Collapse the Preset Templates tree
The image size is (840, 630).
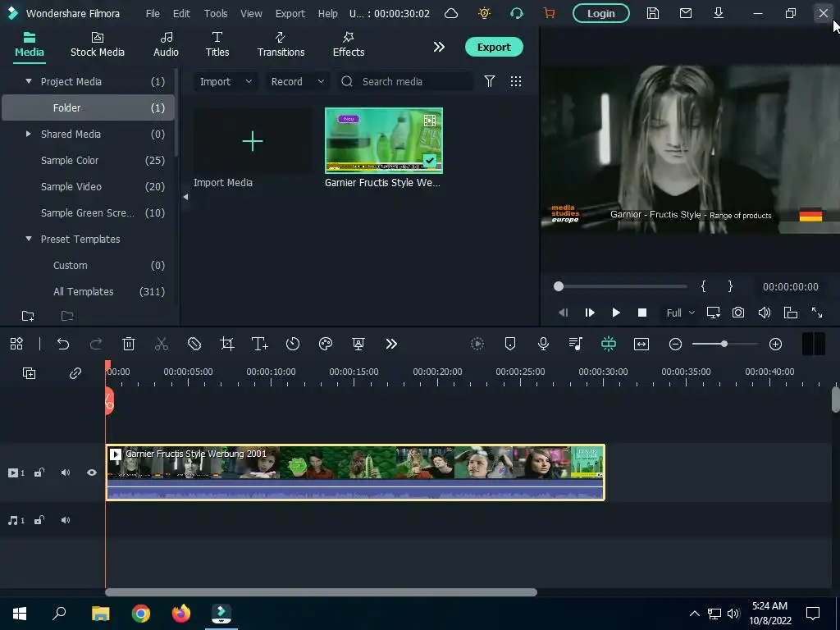29,239
